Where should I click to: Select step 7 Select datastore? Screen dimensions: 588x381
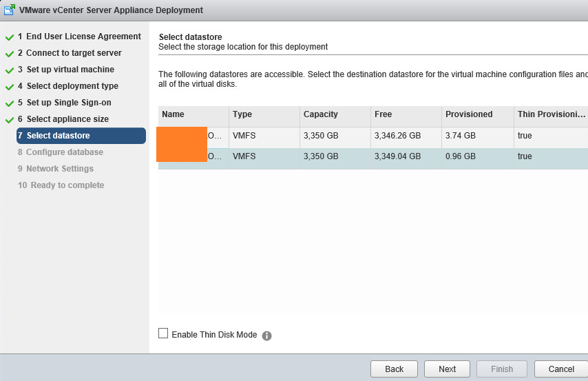point(81,136)
